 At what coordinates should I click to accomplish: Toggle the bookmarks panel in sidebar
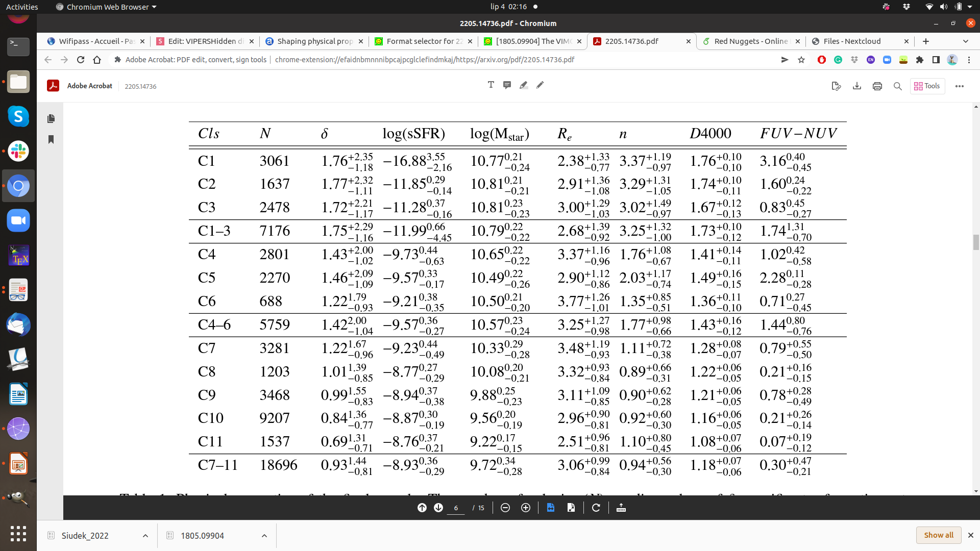point(51,139)
